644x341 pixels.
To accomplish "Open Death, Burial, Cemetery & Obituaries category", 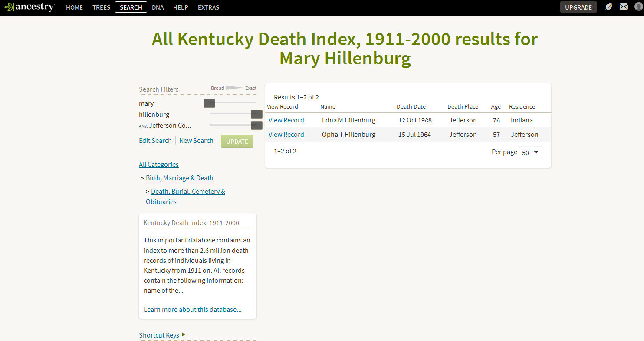I will [185, 196].
